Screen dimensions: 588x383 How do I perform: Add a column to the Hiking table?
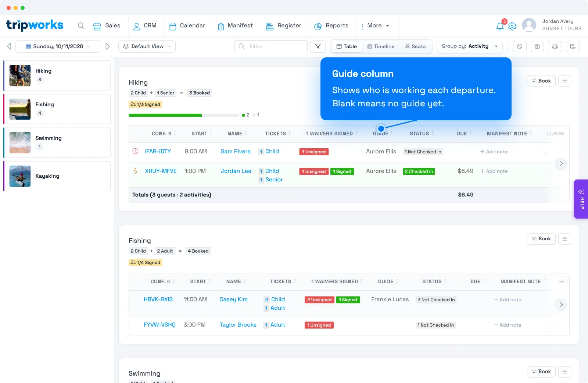pos(561,134)
